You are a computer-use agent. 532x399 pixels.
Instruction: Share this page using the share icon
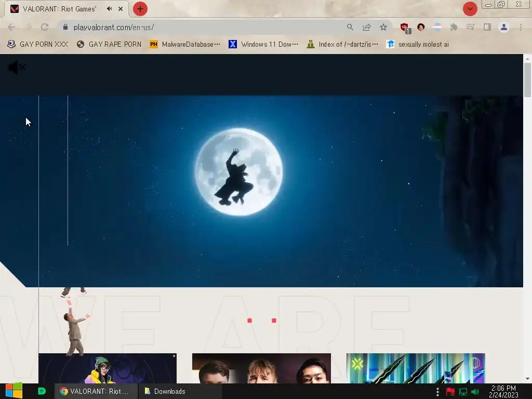[367, 27]
